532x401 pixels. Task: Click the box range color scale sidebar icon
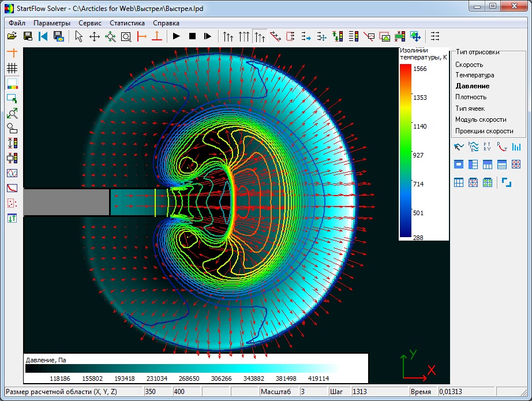(12, 158)
